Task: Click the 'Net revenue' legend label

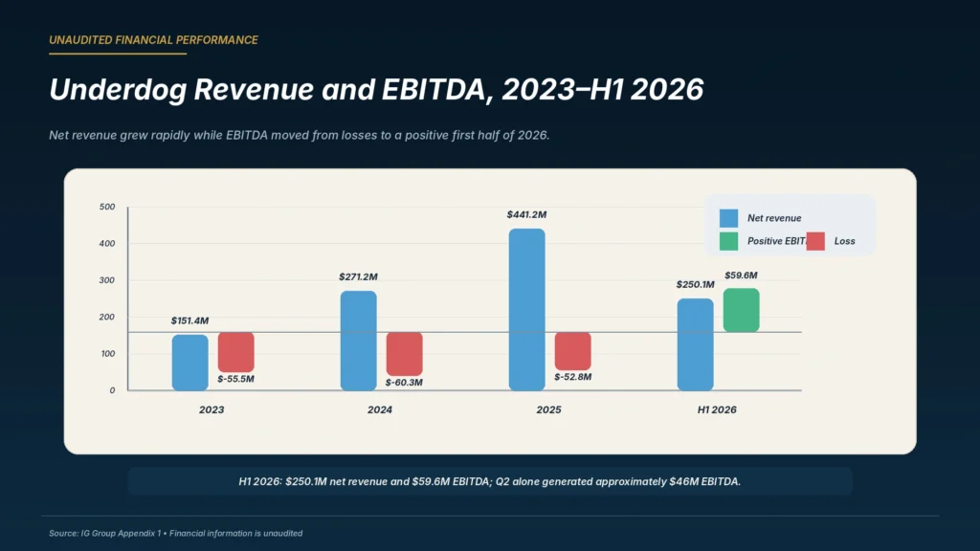Action: coord(773,218)
